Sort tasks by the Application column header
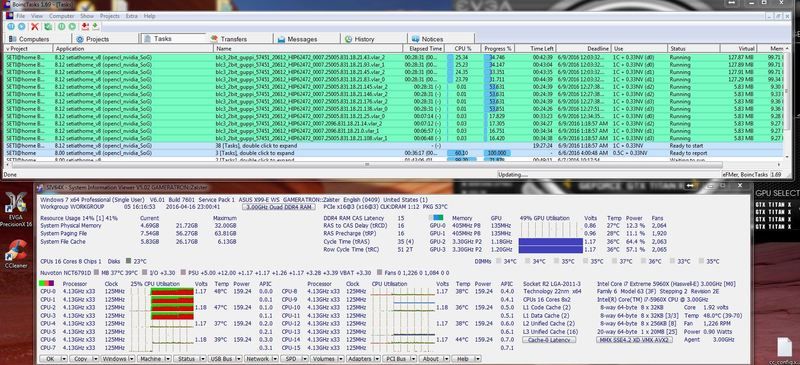This screenshot has width=800, height=365. tap(134, 48)
